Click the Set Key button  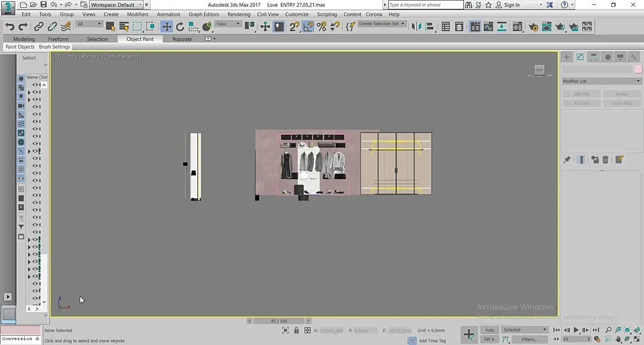coord(490,340)
